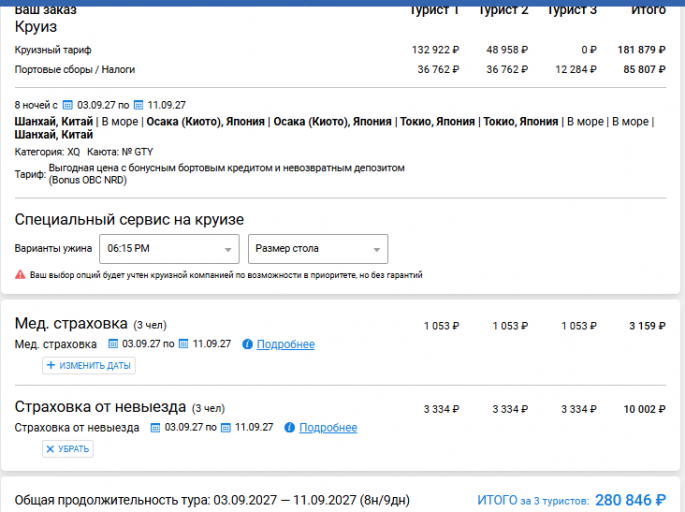Click the Убрать button to remove insurance
Screen dimensions: 685x512
coord(68,449)
